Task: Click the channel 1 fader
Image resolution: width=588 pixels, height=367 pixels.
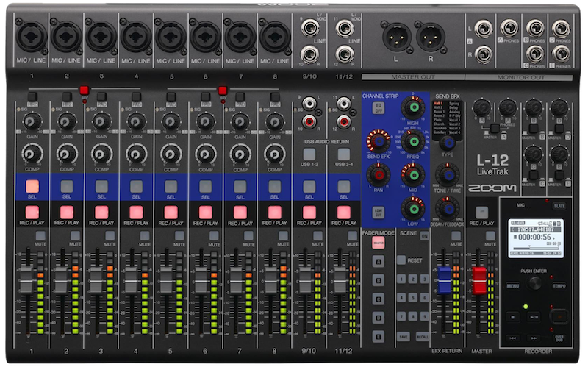Action: pos(26,279)
